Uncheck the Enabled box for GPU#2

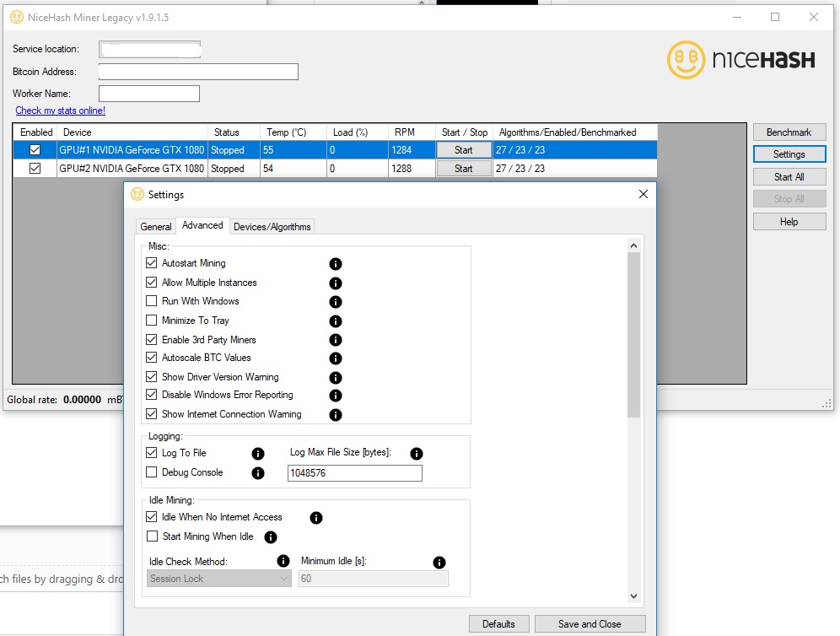pos(35,168)
